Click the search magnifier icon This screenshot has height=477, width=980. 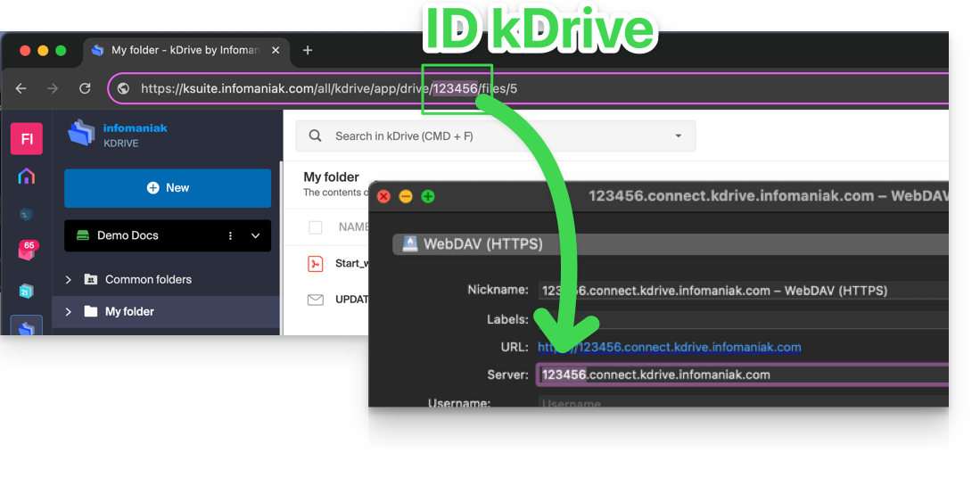click(316, 136)
